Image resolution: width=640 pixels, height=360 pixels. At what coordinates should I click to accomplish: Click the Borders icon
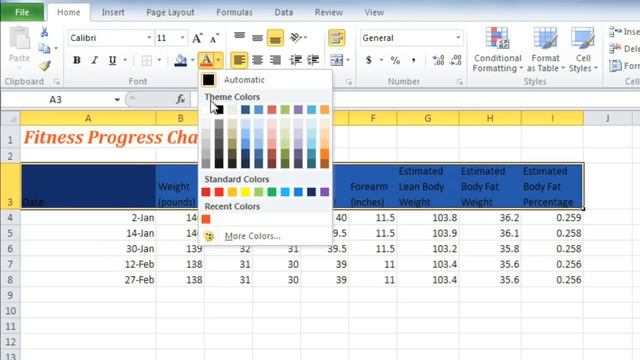(147, 60)
